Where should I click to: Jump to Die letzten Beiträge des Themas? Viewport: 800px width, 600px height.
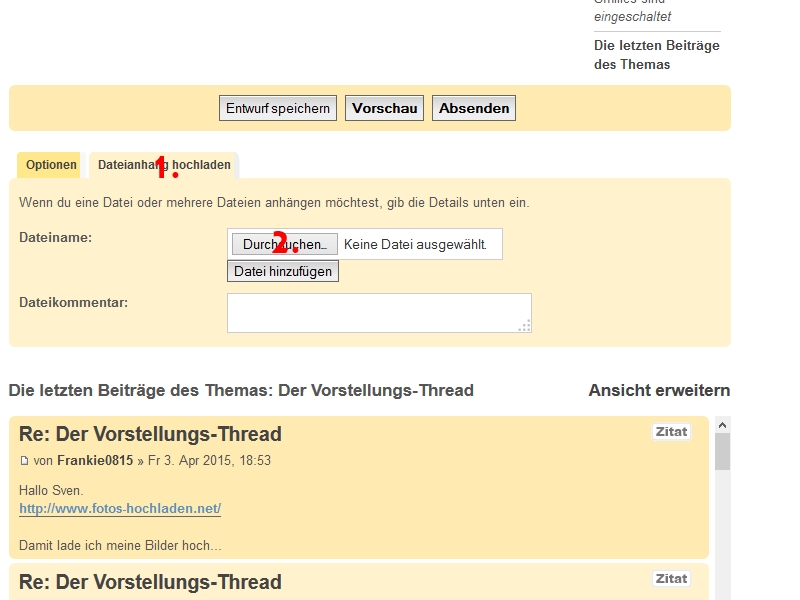(x=656, y=55)
